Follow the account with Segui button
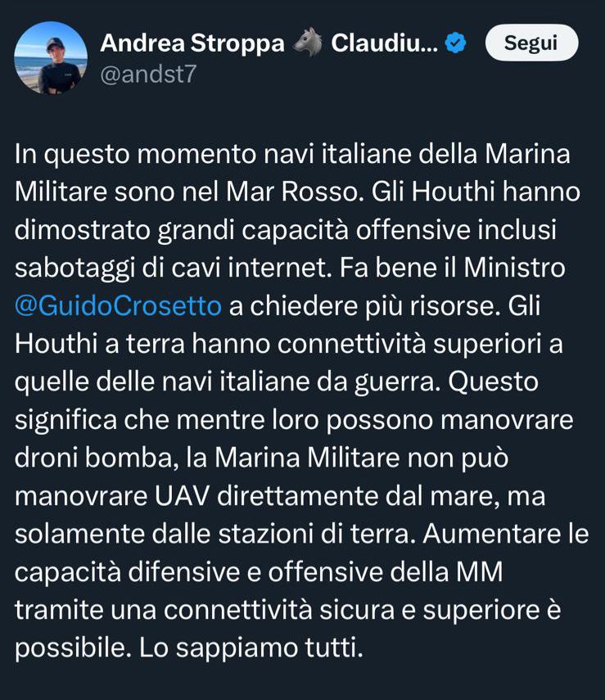The image size is (605, 700). [x=531, y=43]
